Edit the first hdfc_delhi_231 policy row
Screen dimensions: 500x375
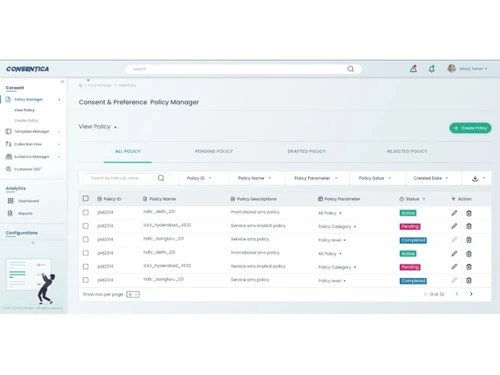tap(454, 213)
